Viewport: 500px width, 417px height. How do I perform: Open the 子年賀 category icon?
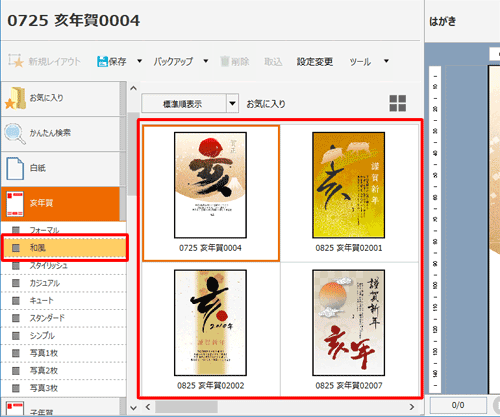[x=15, y=408]
